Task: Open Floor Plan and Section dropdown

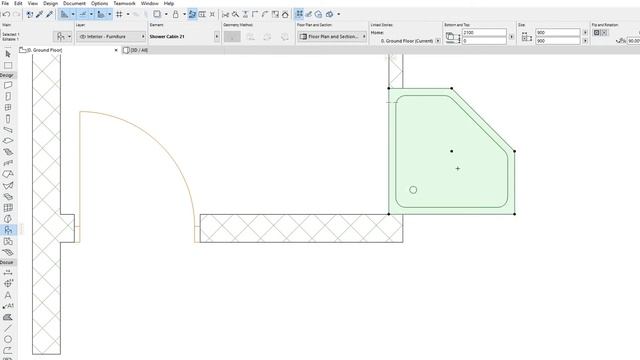Action: pyautogui.click(x=332, y=37)
